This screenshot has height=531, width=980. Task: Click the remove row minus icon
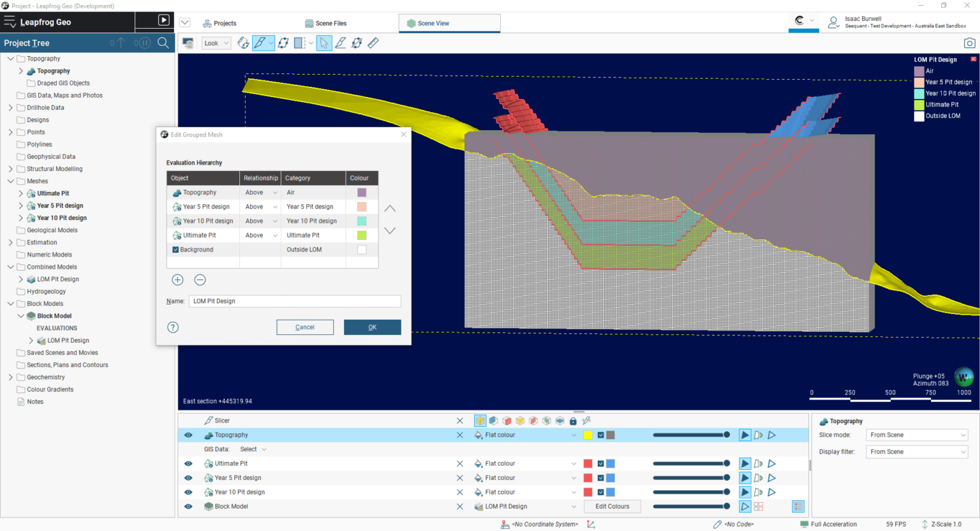[200, 280]
